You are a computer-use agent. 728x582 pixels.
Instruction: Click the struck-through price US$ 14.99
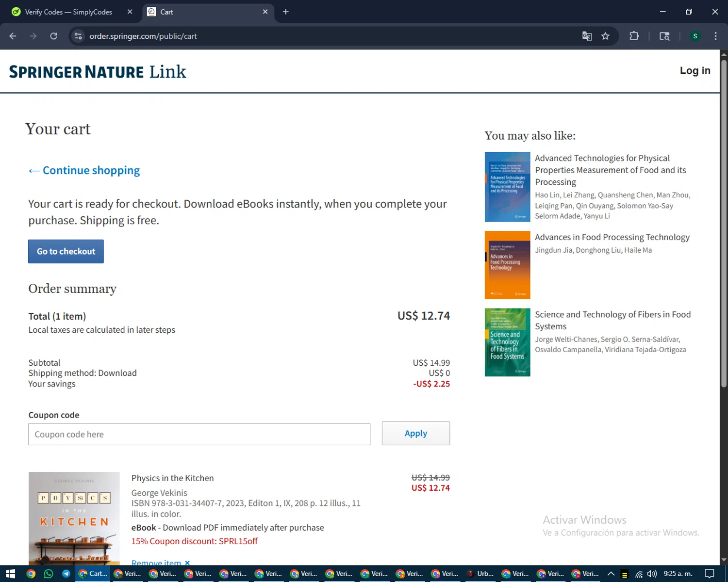[x=430, y=478]
